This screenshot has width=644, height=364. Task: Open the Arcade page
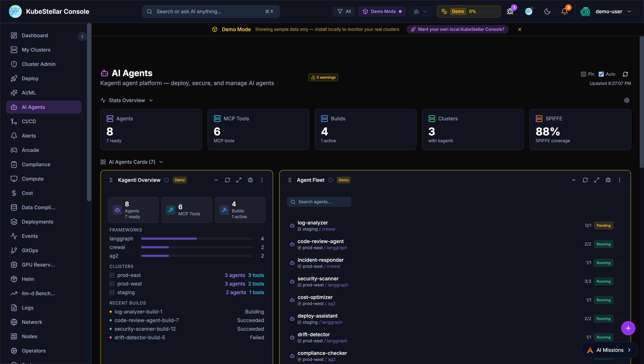pyautogui.click(x=30, y=150)
